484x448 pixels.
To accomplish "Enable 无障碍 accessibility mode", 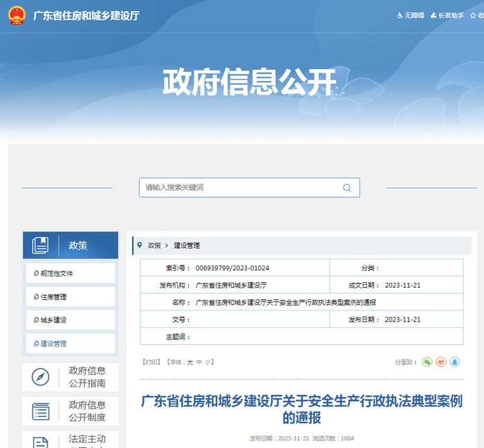I will [411, 15].
